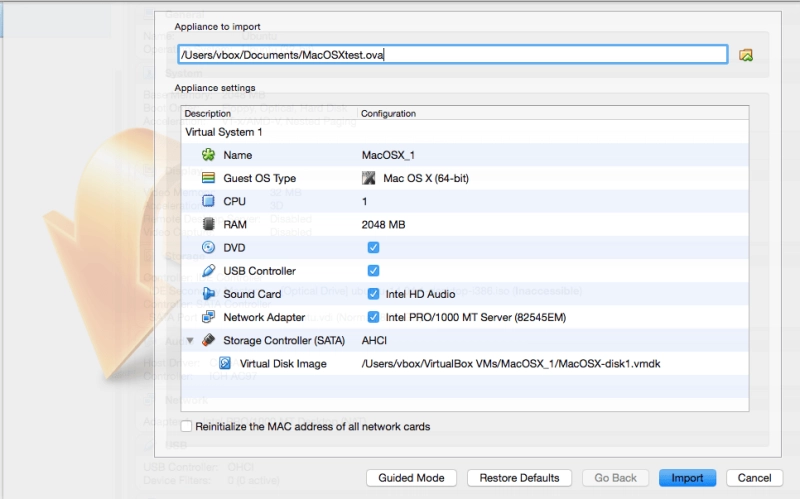The height and width of the screenshot is (499, 800).
Task: Click the browse appliance file folder icon
Action: (745, 55)
